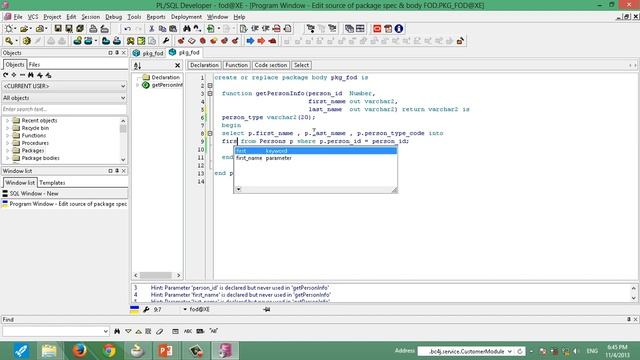This screenshot has height=360, width=640.
Task: Expand the Procedures folder
Action: [7, 143]
